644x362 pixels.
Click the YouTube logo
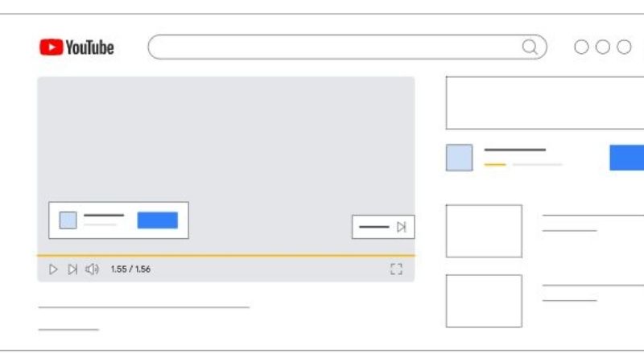76,47
